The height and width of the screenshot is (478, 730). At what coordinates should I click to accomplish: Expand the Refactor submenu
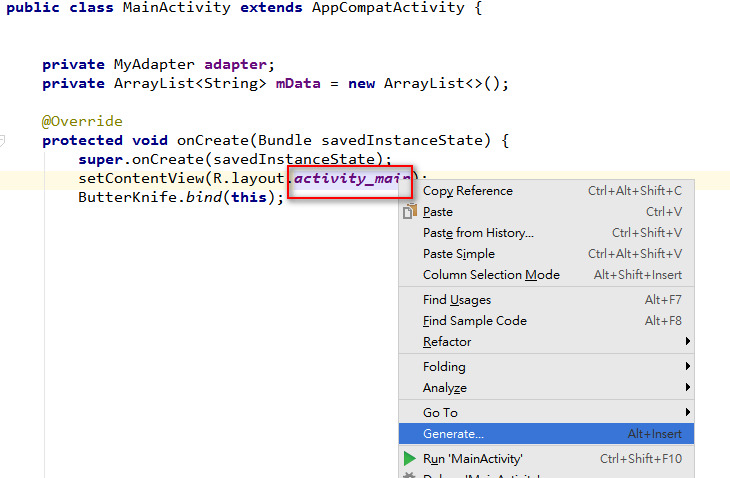(547, 342)
